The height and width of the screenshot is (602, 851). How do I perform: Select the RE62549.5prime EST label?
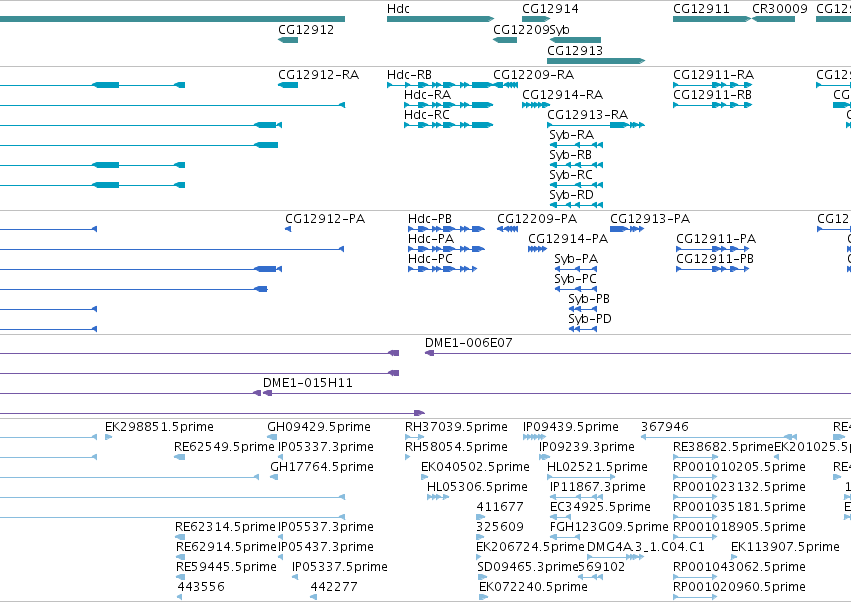224,447
